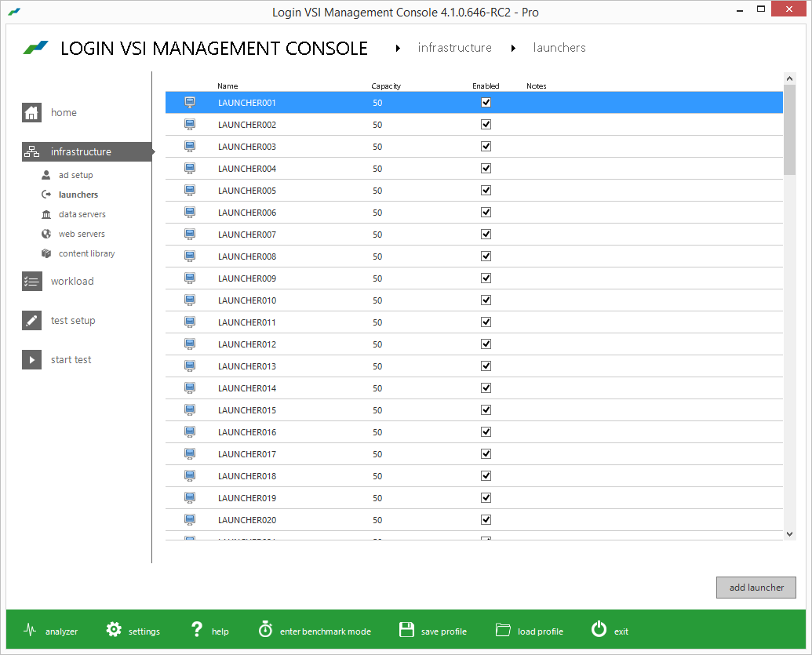Click the computer icon for LAUNCHER016
The height and width of the screenshot is (655, 812).
coord(190,432)
